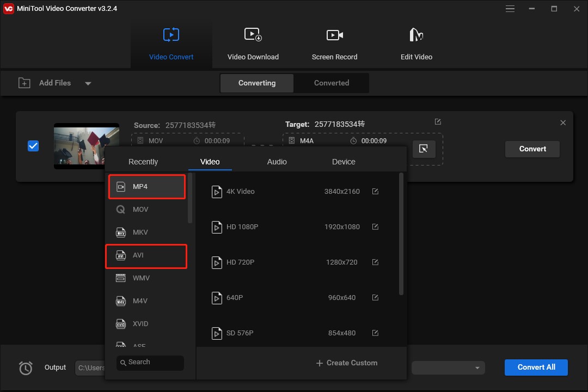
Task: Select the 640P preset
Action: click(296, 297)
